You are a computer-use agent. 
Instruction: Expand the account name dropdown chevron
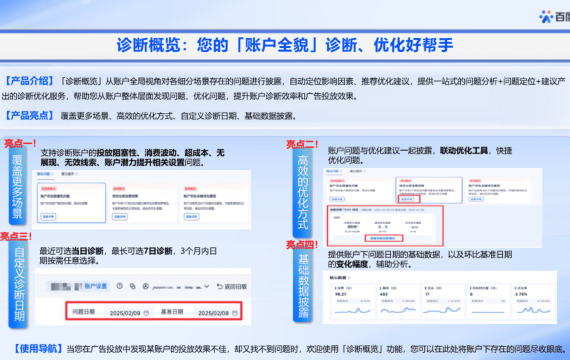tap(206, 287)
